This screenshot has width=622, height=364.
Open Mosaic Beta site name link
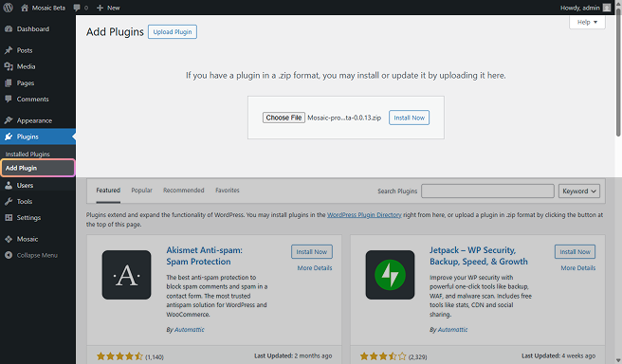pos(48,8)
